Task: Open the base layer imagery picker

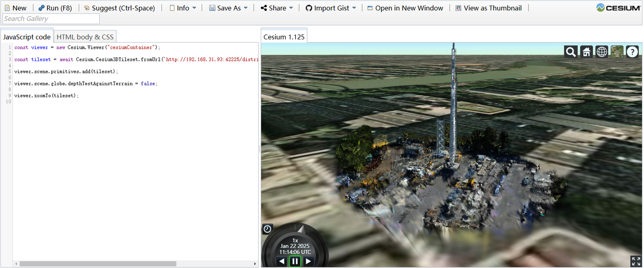Action: click(x=617, y=52)
